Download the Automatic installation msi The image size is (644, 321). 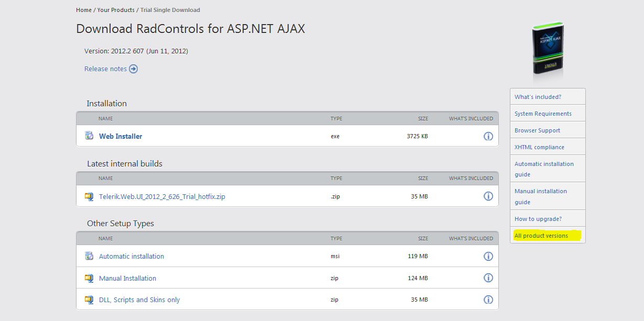[x=132, y=257]
